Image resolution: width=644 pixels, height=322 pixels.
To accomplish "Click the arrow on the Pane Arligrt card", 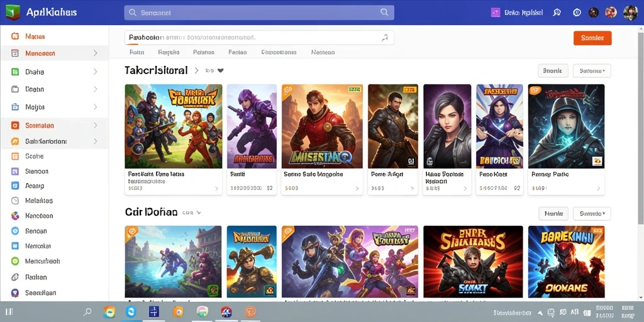I will (x=413, y=189).
